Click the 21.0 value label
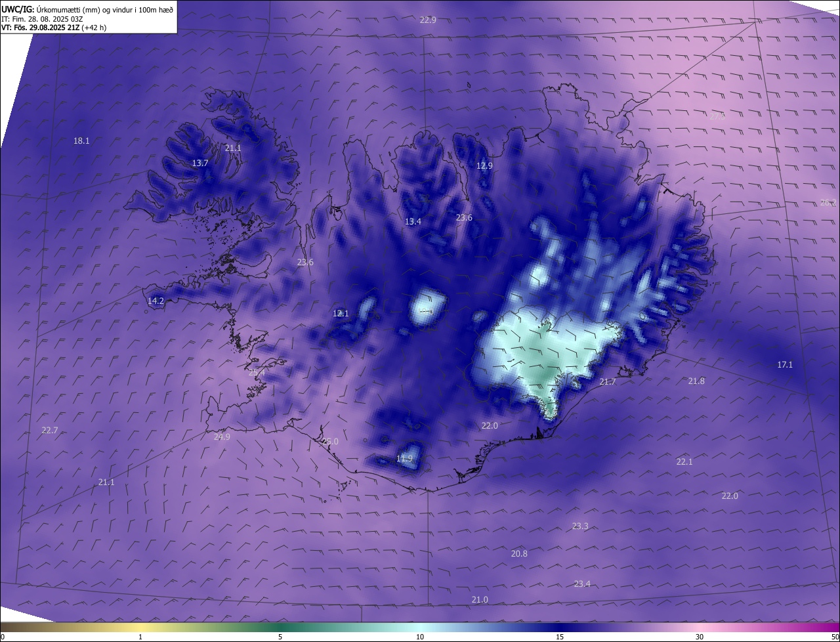The width and height of the screenshot is (840, 642). [x=480, y=599]
